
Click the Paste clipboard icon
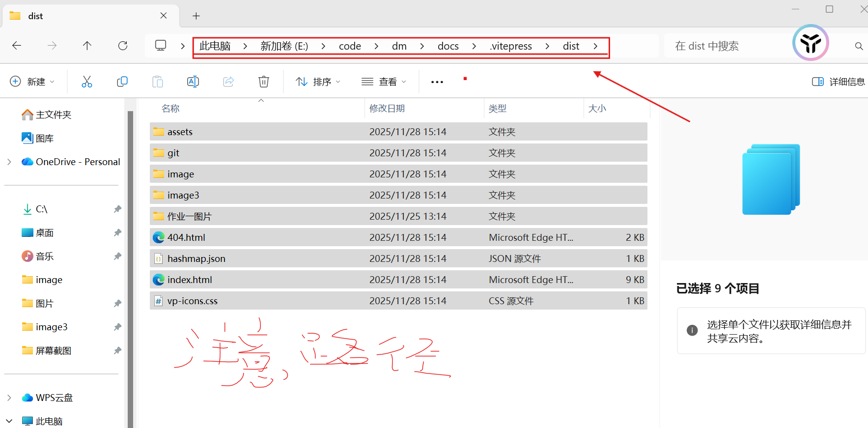pos(158,82)
